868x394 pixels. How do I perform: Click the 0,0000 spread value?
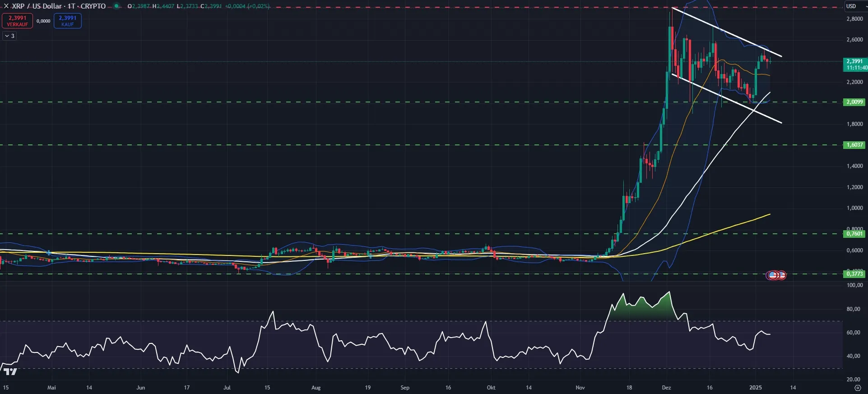(x=43, y=21)
